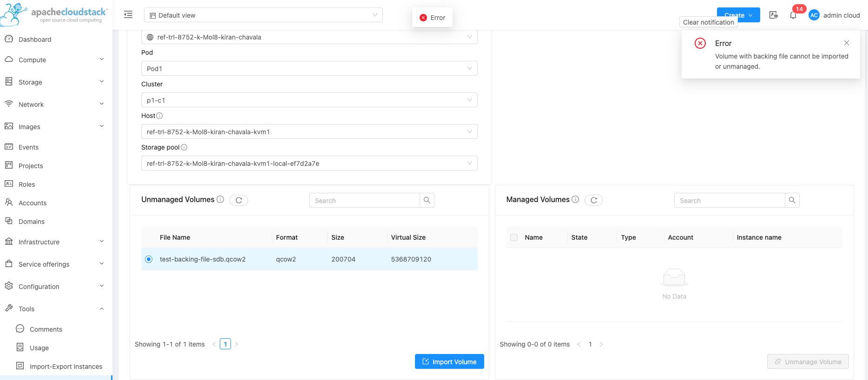Click the Unmanaged Volumes info icon
The image size is (868, 380).
[220, 199]
